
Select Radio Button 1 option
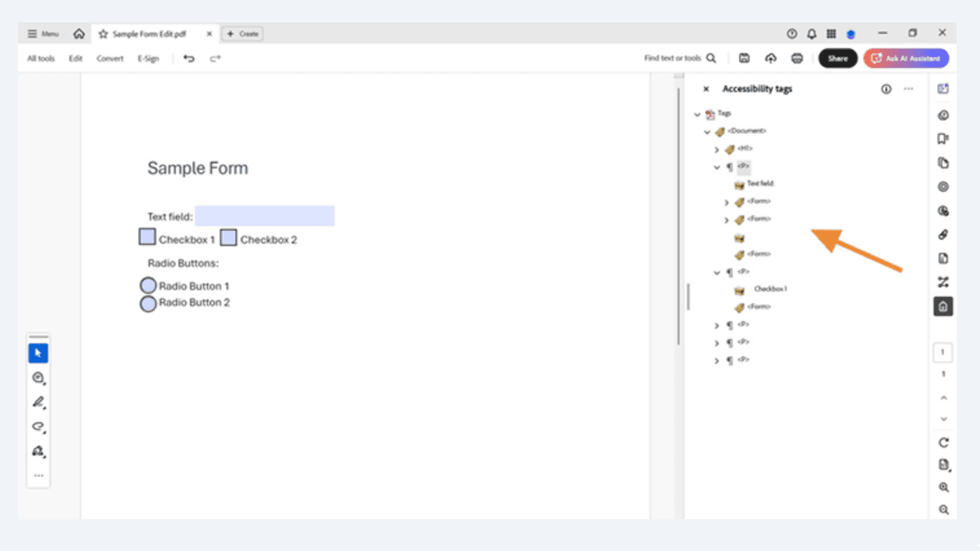(148, 286)
